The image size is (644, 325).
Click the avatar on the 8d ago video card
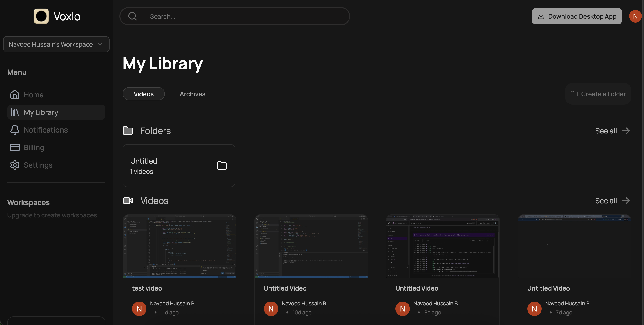point(402,309)
